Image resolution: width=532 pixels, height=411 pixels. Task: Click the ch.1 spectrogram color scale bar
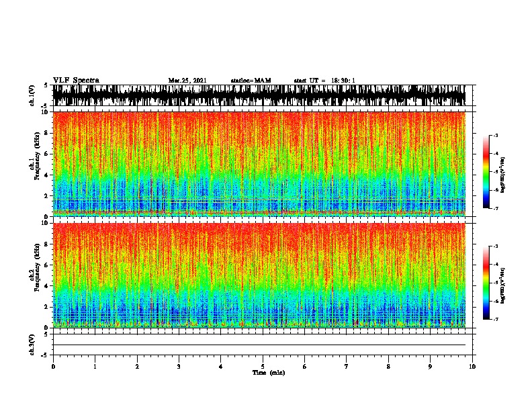486,172
